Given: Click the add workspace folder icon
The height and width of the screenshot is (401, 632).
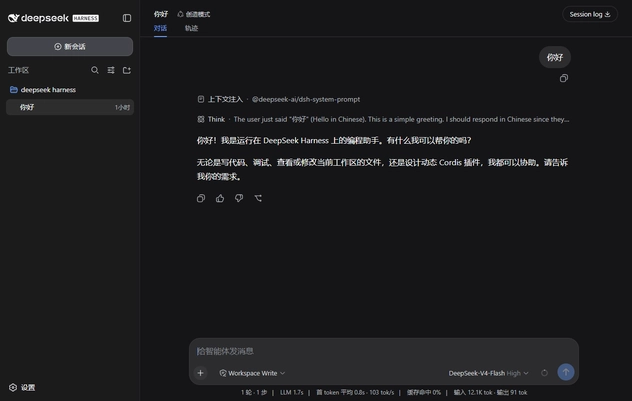Looking at the screenshot, I should coord(127,70).
